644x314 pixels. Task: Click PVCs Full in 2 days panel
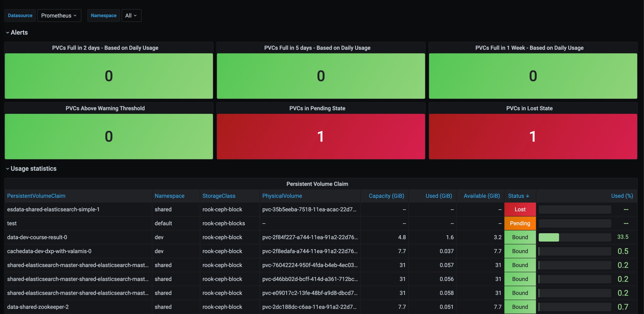[109, 76]
